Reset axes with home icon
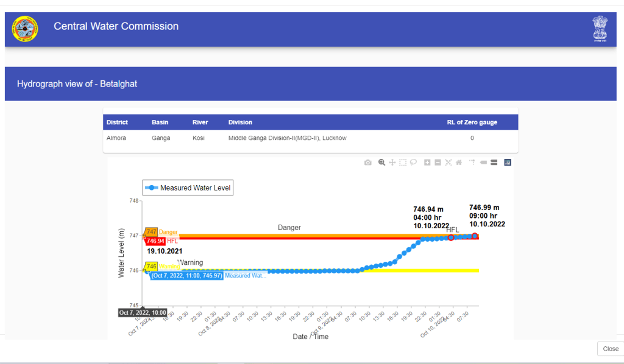The height and width of the screenshot is (364, 624). (x=458, y=163)
